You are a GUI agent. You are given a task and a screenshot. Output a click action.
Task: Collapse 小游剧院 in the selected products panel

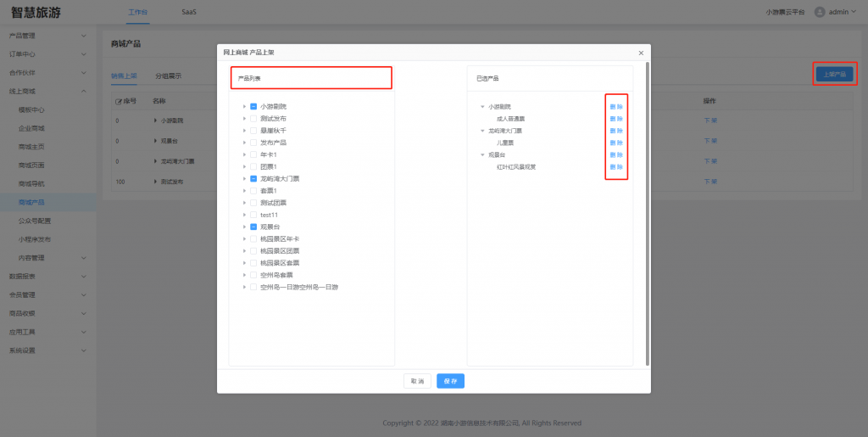click(x=482, y=107)
